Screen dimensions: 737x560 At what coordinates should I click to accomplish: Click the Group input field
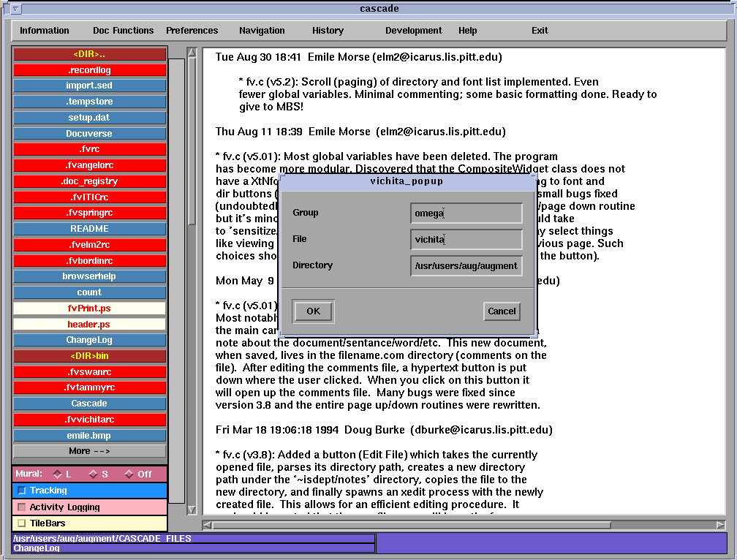pos(466,213)
